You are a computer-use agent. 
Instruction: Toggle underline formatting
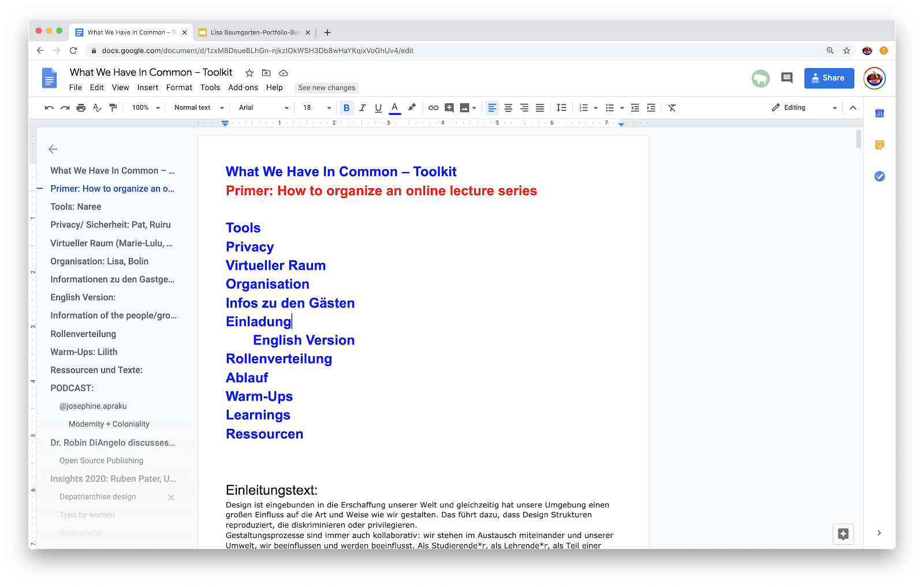(x=378, y=108)
